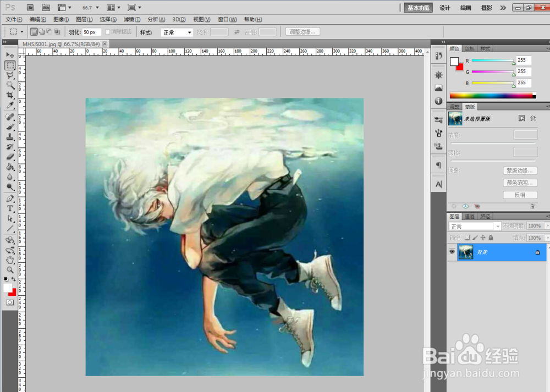Select the Clone Stamp tool
Viewport: 550px width, 392px height.
pyautogui.click(x=10, y=137)
